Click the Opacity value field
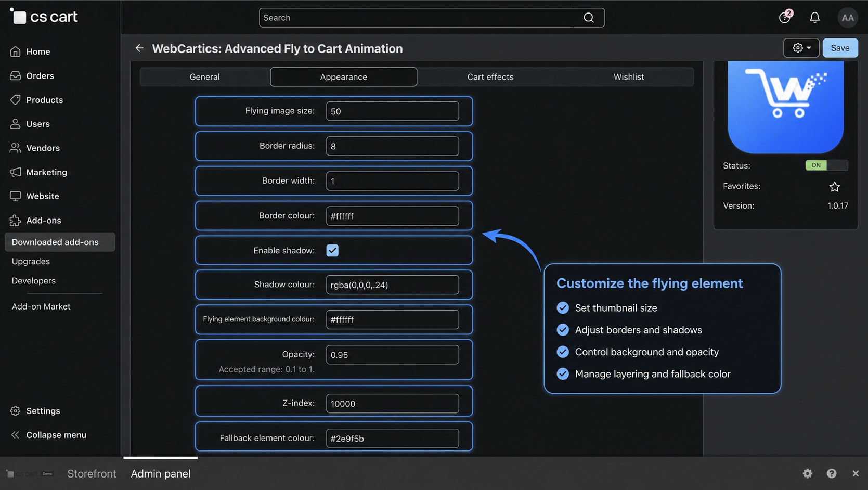This screenshot has width=868, height=490. coord(392,355)
